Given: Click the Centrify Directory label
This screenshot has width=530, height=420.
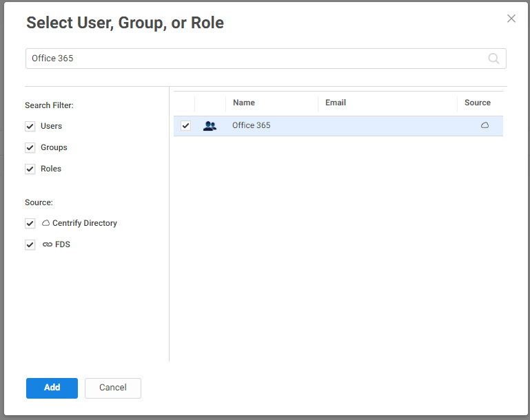Looking at the screenshot, I should (x=85, y=223).
